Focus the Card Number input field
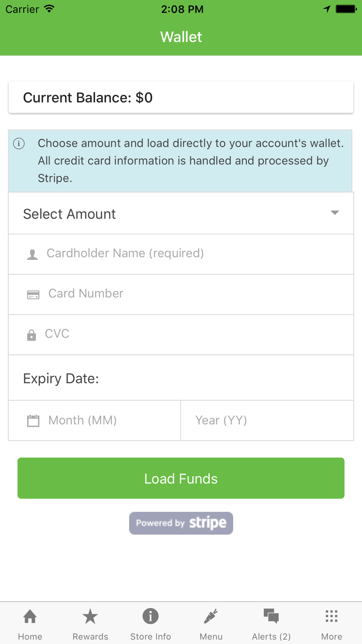This screenshot has width=362, height=644. tap(181, 294)
